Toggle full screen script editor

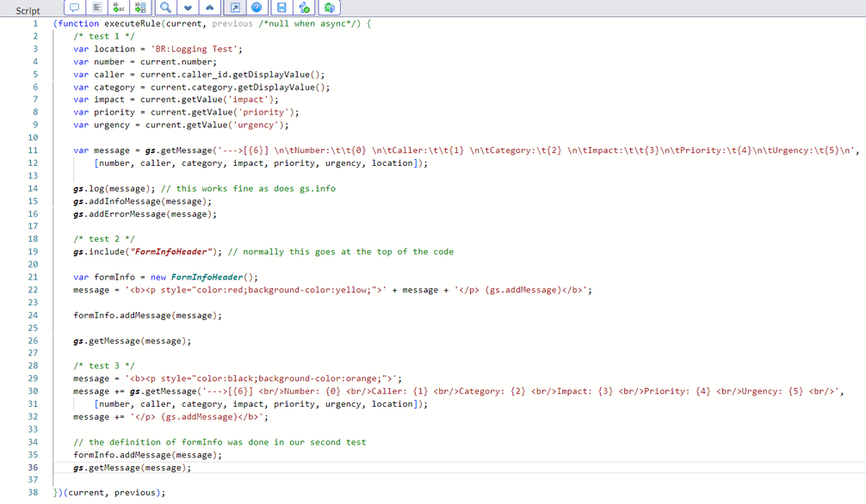235,7
